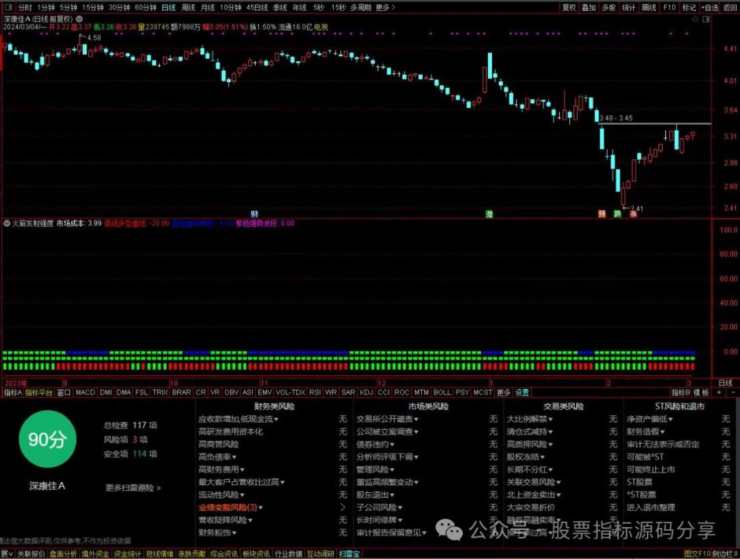Click the minus zoom button at indicator bar end

tap(733, 392)
